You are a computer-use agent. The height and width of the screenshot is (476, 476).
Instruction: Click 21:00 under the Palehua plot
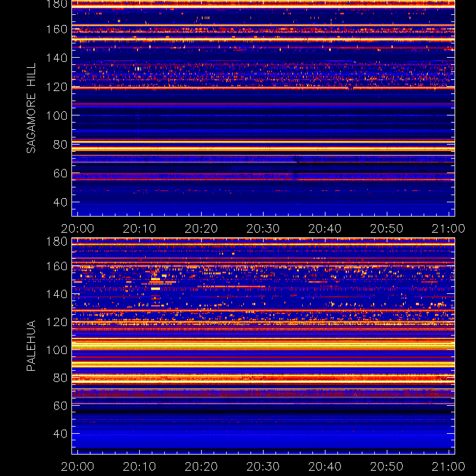[449, 466]
